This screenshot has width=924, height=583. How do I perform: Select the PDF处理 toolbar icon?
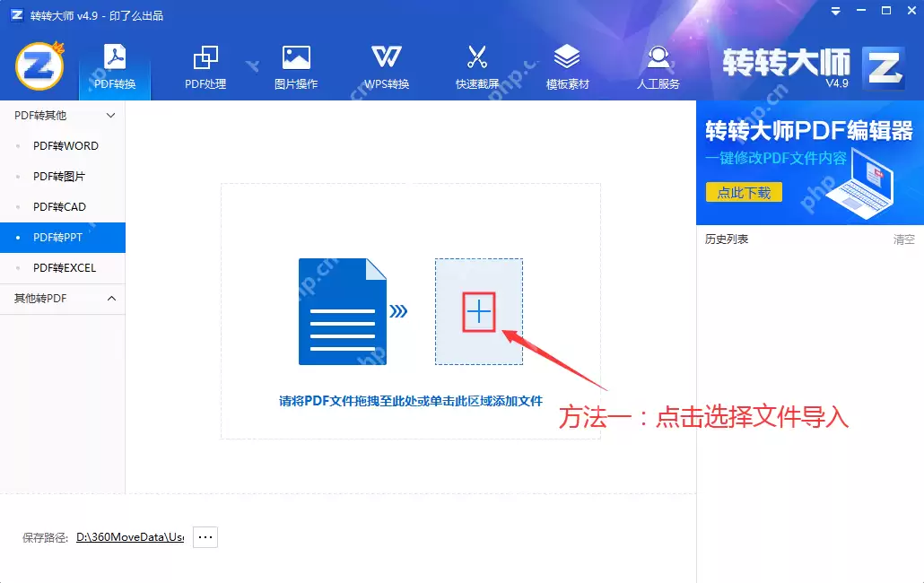click(205, 63)
